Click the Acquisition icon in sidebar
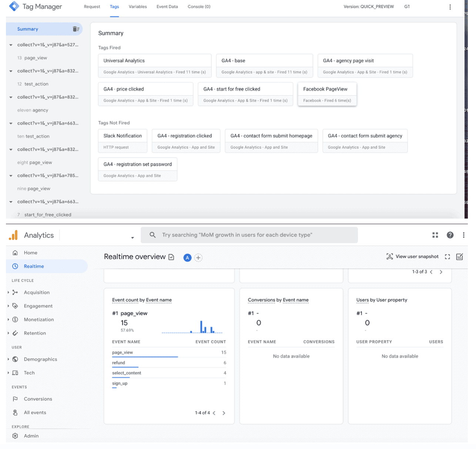476x449 pixels. [x=15, y=292]
